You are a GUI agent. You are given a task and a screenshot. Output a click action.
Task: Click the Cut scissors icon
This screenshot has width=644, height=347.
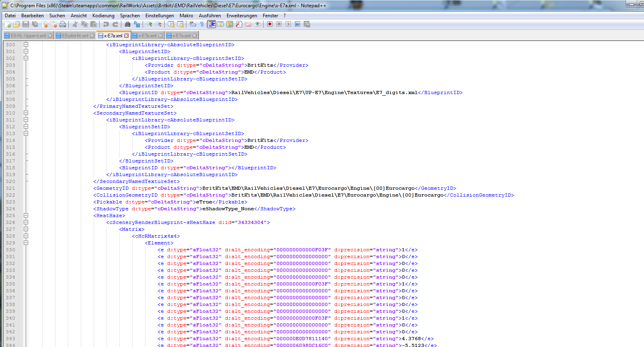tap(75, 25)
